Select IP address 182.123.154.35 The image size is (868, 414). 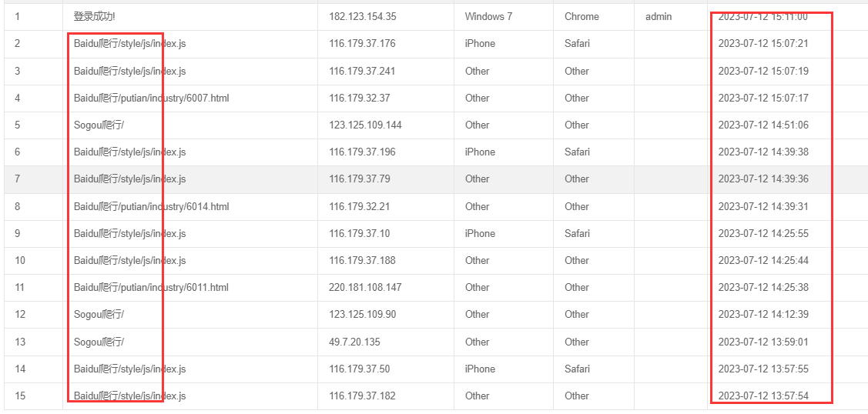click(362, 16)
